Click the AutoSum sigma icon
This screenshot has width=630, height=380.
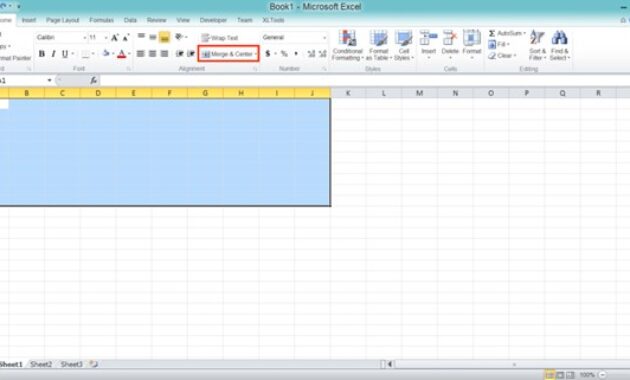(492, 33)
